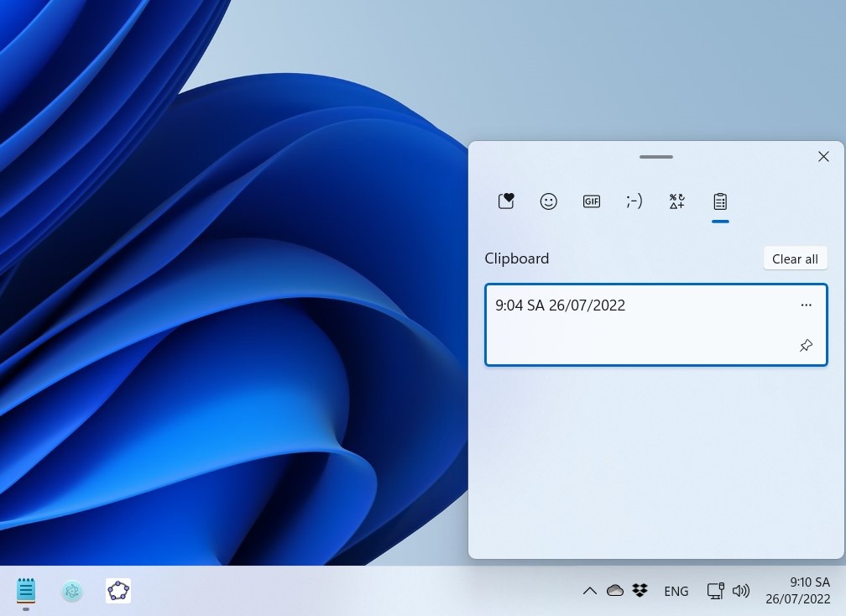Open the most recently used heart panel
This screenshot has width=846, height=616.
[x=506, y=201]
